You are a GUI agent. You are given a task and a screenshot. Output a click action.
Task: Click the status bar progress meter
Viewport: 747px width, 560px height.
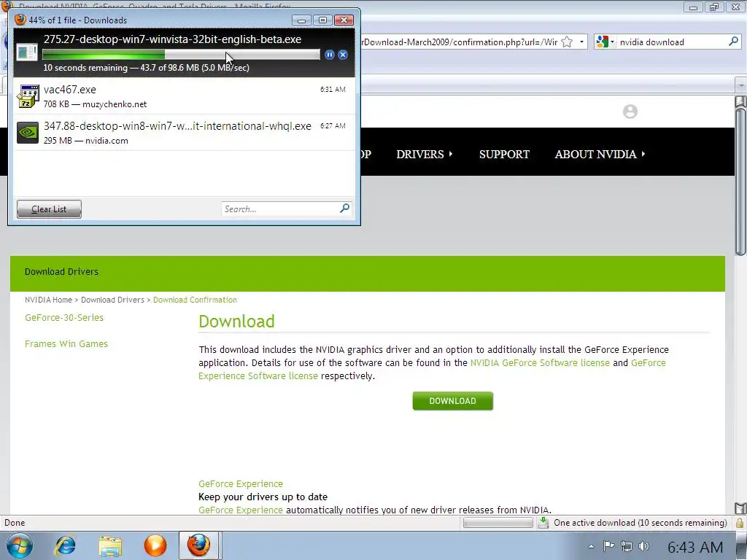498,523
